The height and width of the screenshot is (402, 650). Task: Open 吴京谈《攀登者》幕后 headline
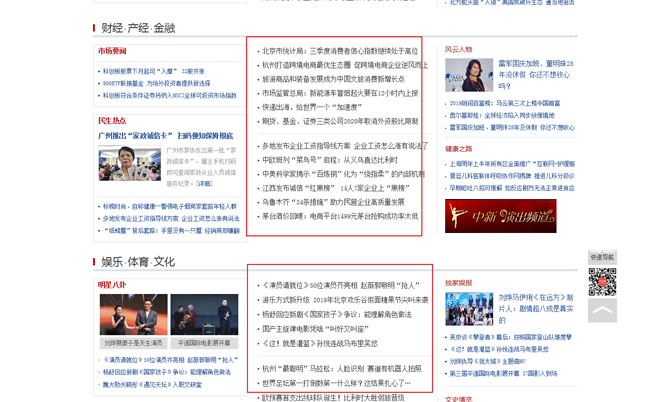point(511,337)
